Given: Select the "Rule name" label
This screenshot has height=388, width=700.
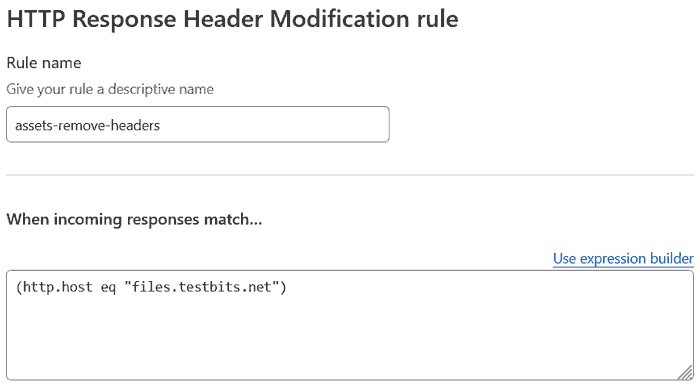Looking at the screenshot, I should coord(44,63).
